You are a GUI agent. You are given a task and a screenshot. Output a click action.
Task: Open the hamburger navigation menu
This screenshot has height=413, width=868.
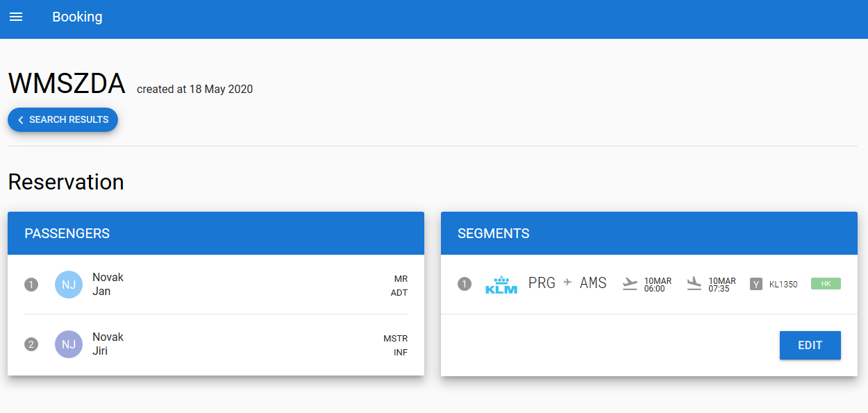16,17
